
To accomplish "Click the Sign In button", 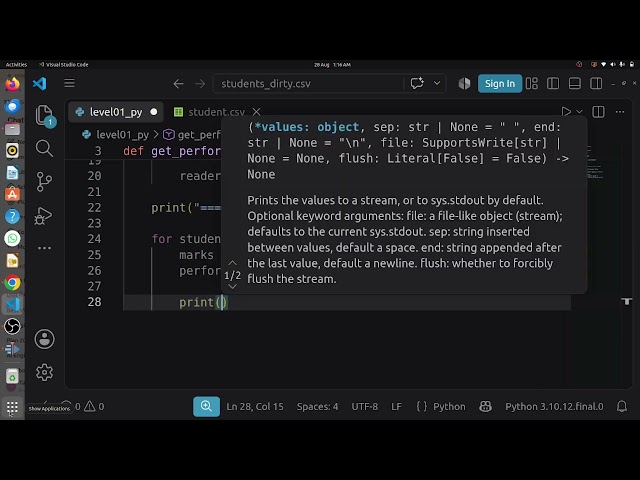I will pos(500,83).
